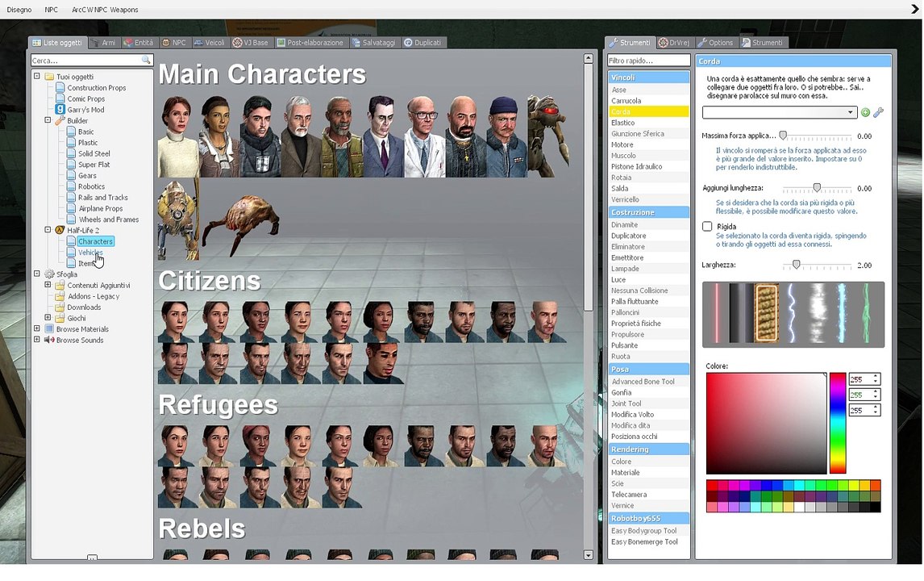The height and width of the screenshot is (581, 924).
Task: Collapse the Builder tree node
Action: (x=48, y=119)
